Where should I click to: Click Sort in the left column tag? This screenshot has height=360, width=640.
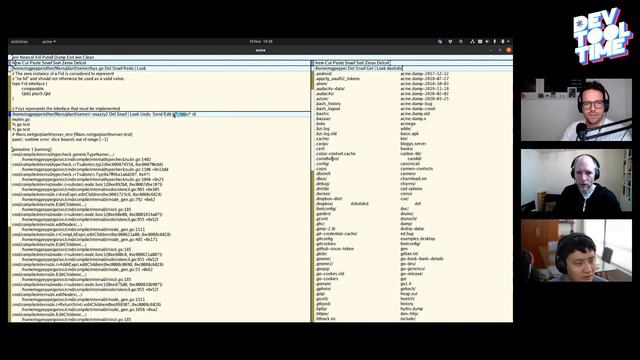(57, 63)
